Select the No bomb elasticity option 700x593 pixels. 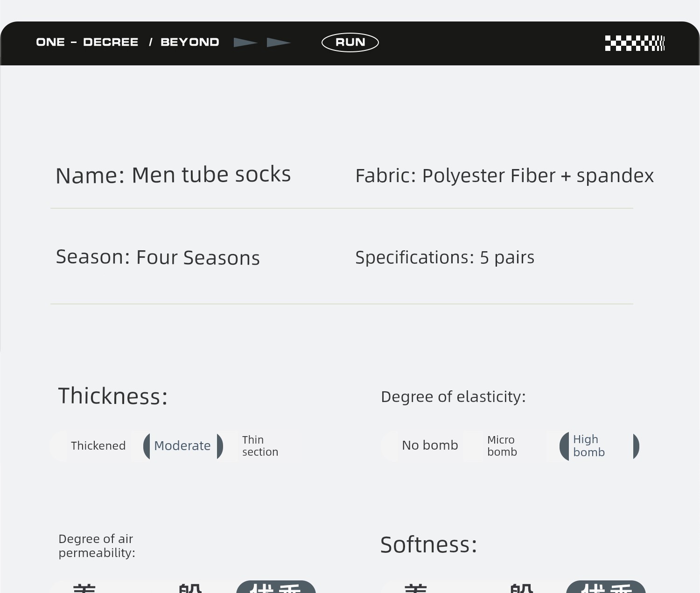430,445
